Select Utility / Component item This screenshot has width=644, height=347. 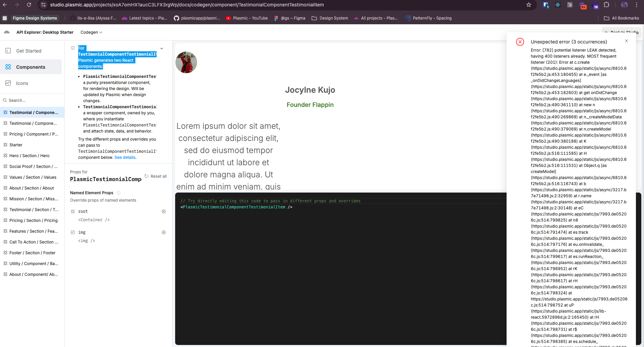pyautogui.click(x=32, y=264)
